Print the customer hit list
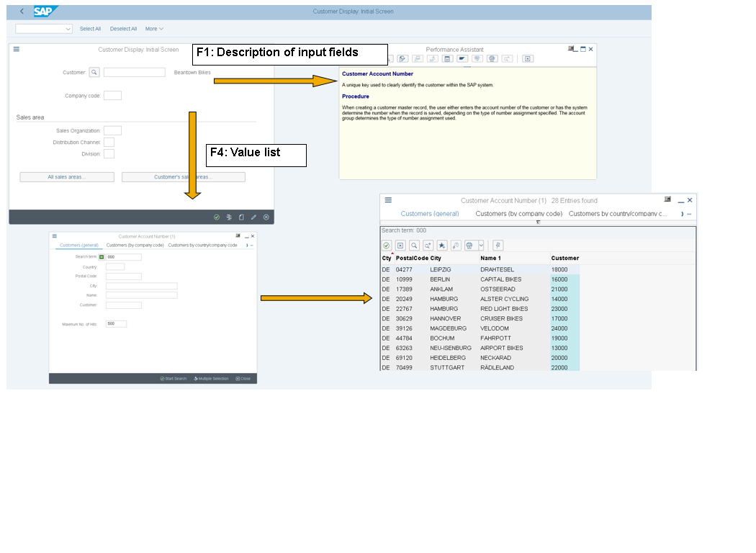Screen dimensions: 756x553 (x=469, y=246)
